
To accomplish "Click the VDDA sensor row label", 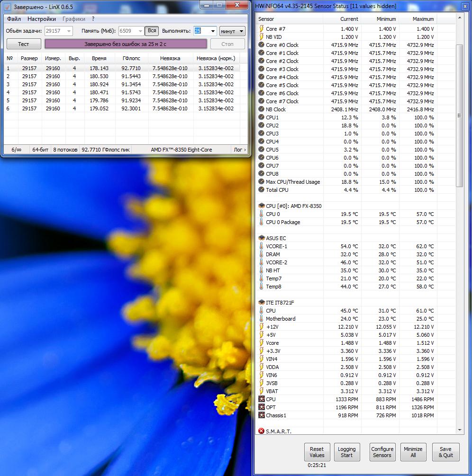I will [x=272, y=367].
